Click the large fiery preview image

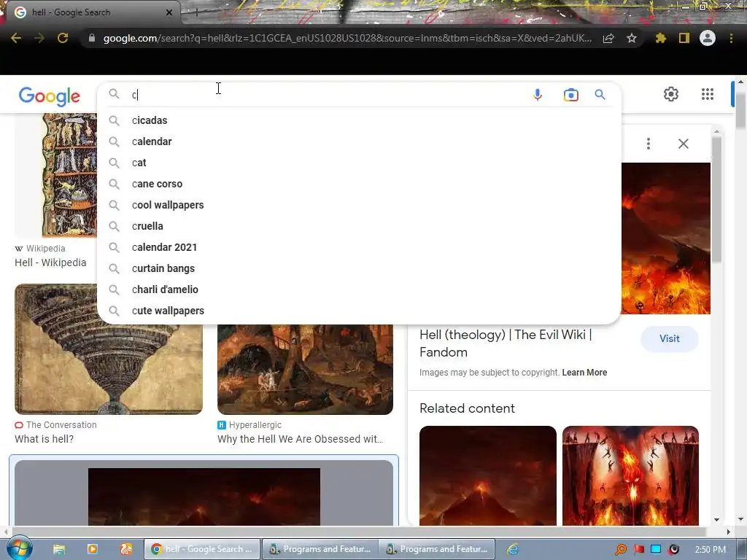(x=665, y=238)
